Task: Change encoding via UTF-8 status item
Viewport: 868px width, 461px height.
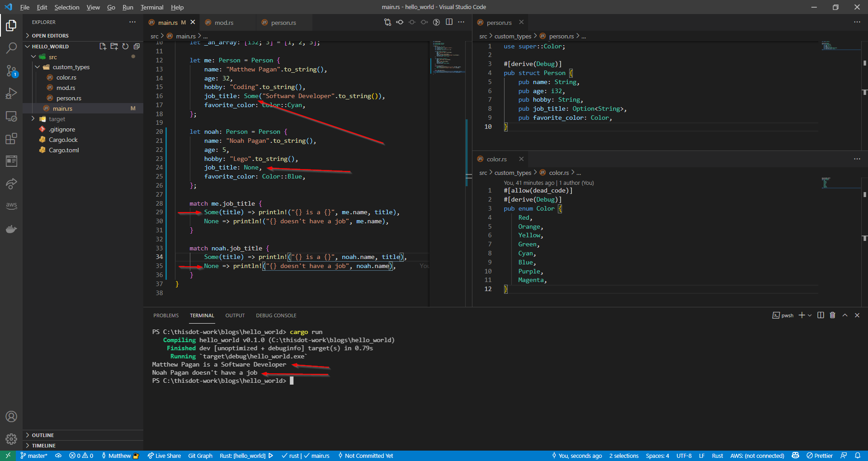Action: pos(684,456)
